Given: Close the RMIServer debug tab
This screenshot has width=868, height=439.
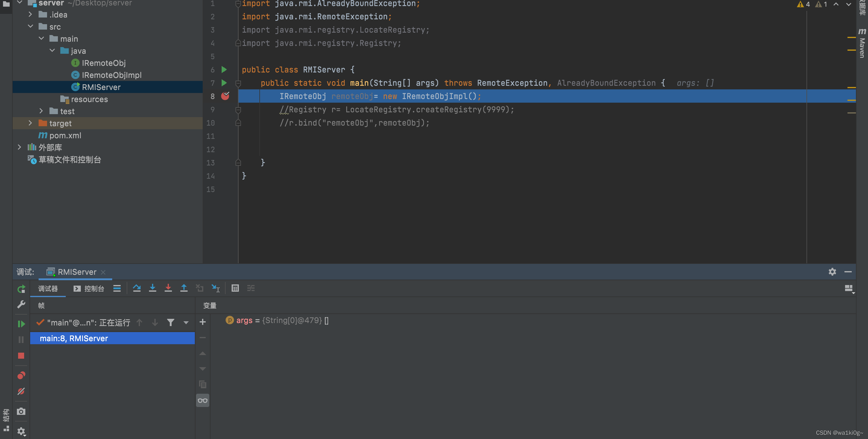Looking at the screenshot, I should [103, 272].
